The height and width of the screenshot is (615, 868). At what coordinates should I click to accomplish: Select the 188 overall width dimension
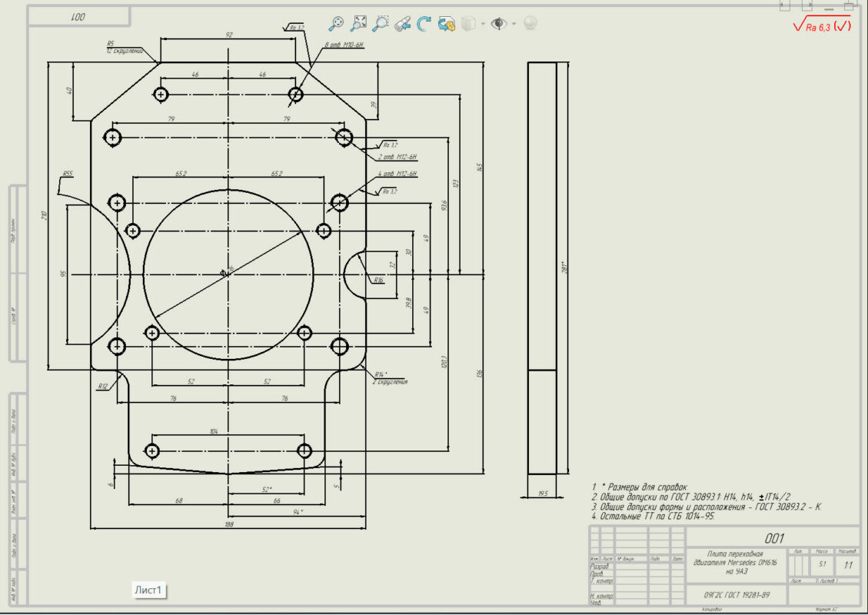click(228, 524)
